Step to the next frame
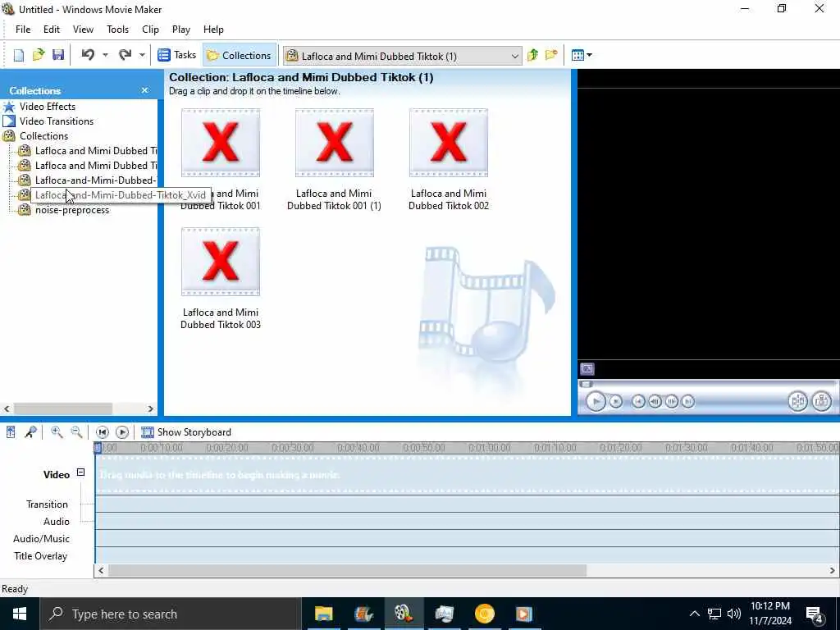Viewport: 840px width, 630px height. tap(671, 401)
